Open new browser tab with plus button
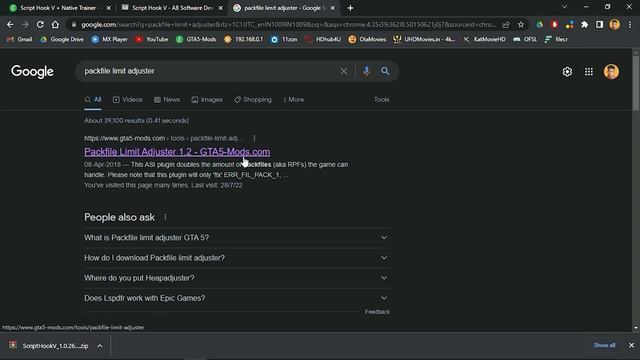Screen dimensions: 640x360 tap(350, 8)
